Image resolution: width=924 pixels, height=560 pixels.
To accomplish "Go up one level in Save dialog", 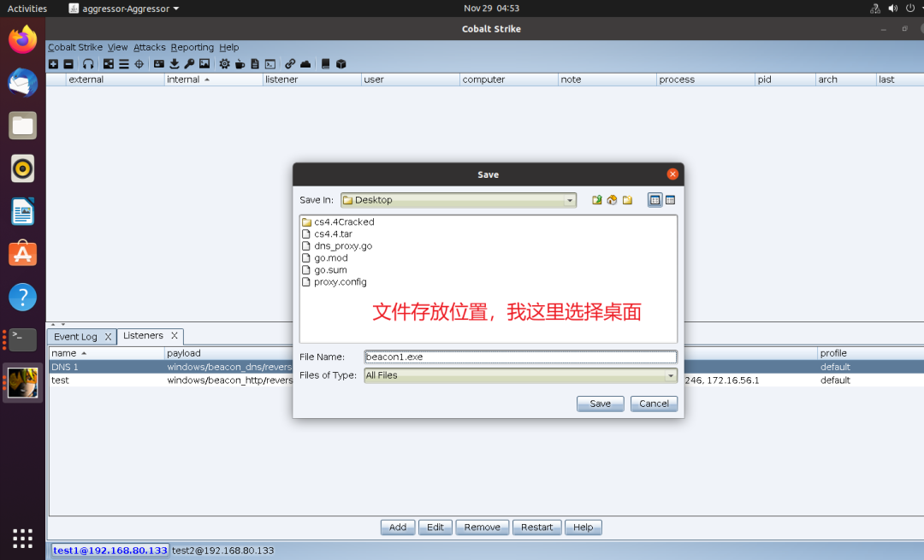I will [597, 200].
